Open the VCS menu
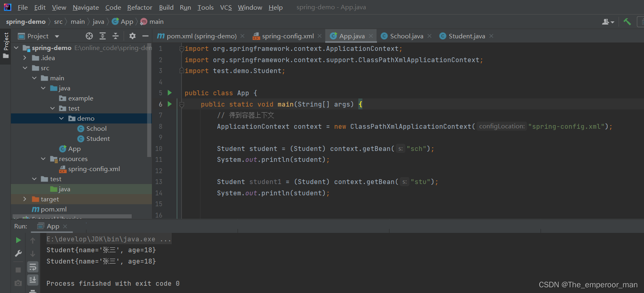Viewport: 644px width, 293px height. 226,7
